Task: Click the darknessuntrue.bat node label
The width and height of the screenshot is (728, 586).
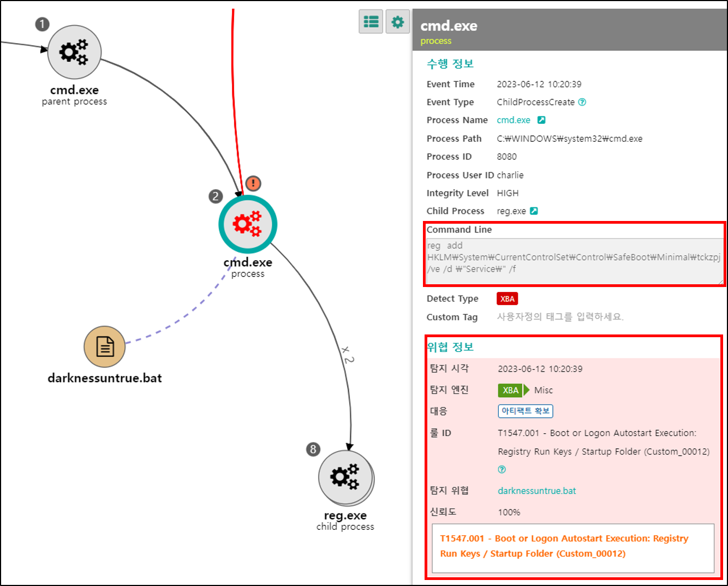Action: pos(105,378)
